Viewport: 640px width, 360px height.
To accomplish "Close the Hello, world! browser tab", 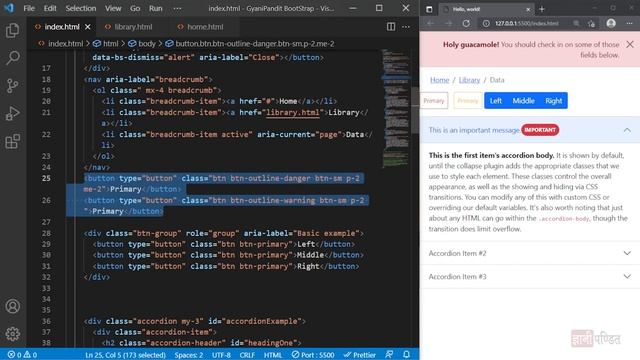I will [528, 9].
